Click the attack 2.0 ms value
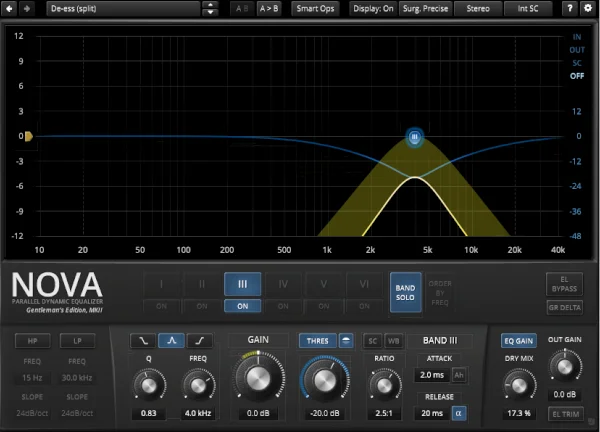600x432 pixels. [x=432, y=375]
